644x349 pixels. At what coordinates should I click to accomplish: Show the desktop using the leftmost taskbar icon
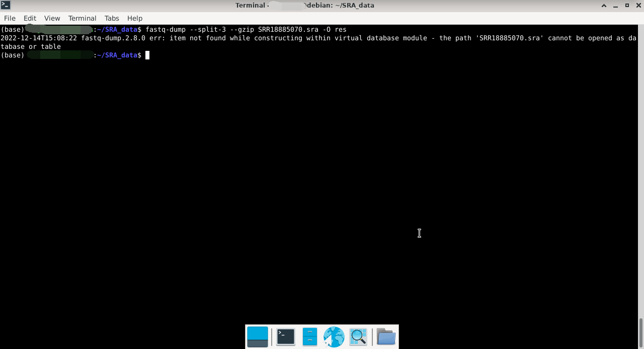point(257,337)
